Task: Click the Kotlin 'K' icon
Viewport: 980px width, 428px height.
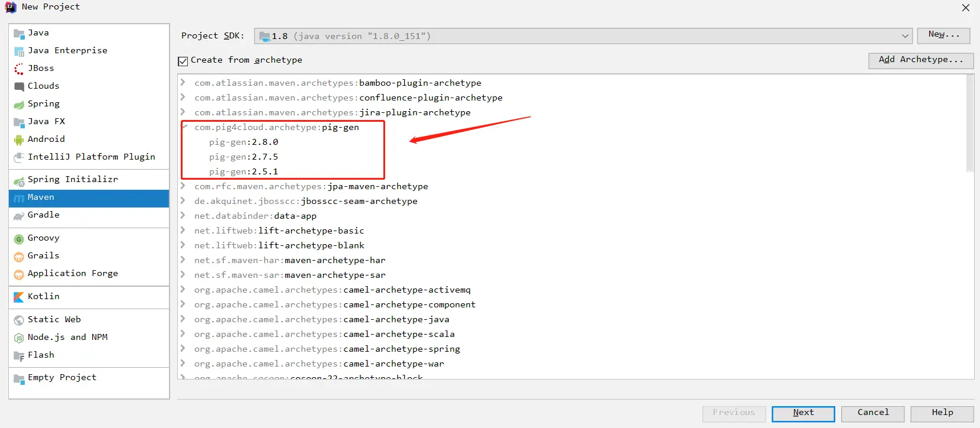Action: [19, 297]
